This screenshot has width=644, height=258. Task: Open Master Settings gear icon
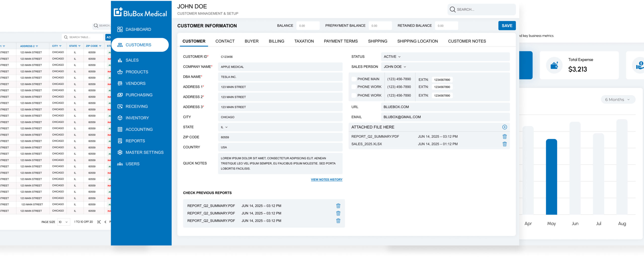click(120, 152)
